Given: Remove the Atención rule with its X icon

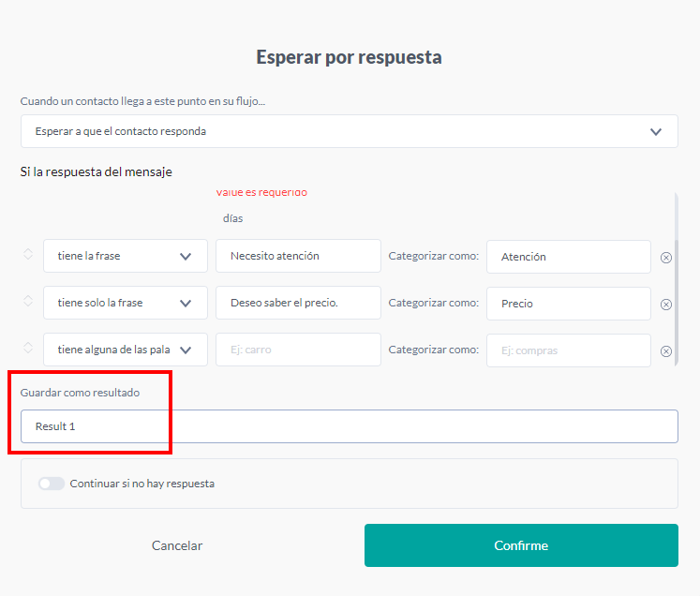Looking at the screenshot, I should click(666, 258).
